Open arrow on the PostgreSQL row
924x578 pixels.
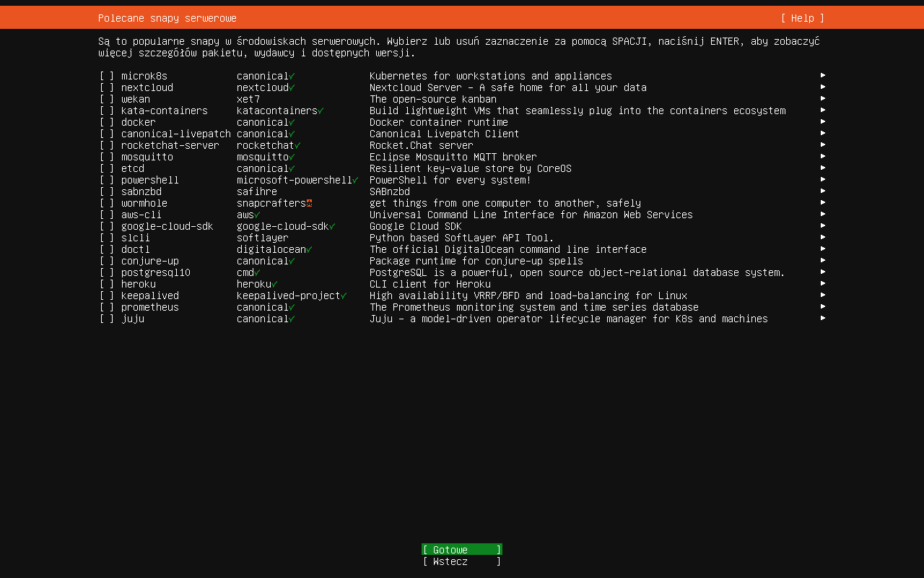(x=823, y=272)
